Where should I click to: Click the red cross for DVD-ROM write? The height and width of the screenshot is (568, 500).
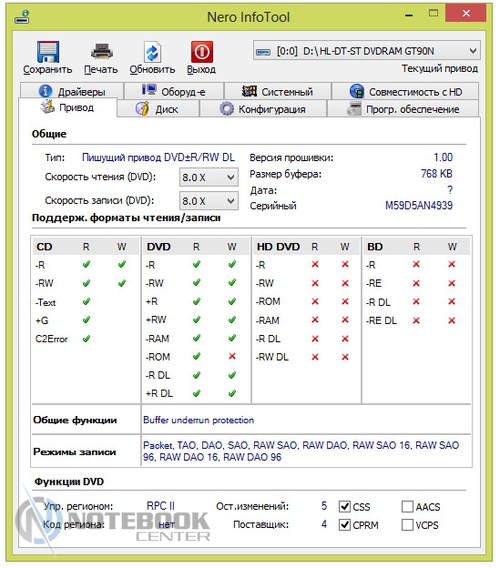click(232, 356)
